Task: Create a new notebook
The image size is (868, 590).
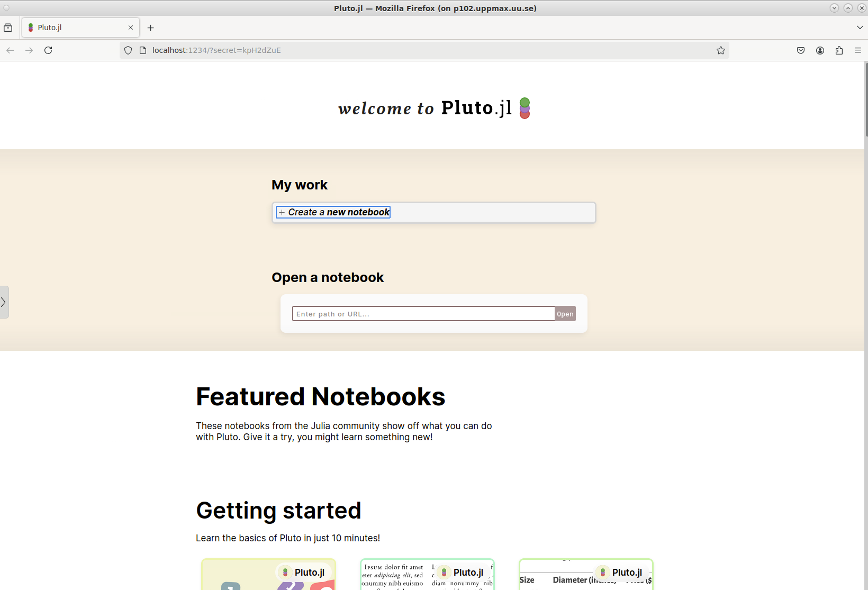Action: 333,212
